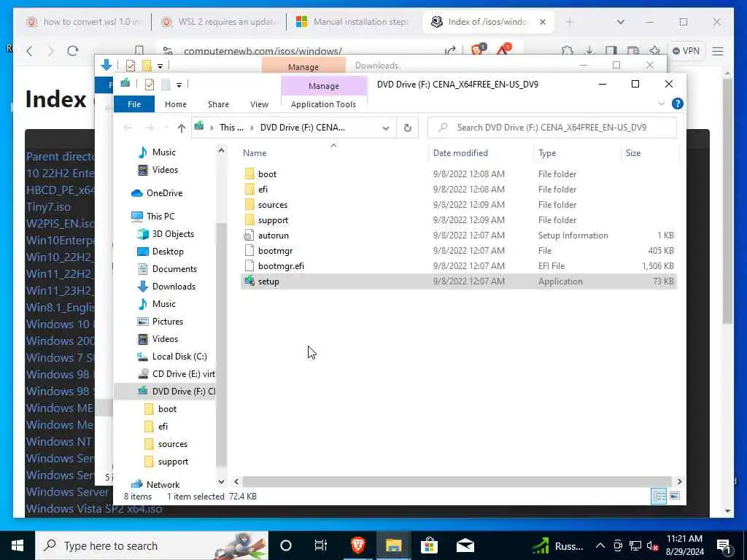Switch to Share ribbon tab
Image resolution: width=747 pixels, height=560 pixels.
218,104
